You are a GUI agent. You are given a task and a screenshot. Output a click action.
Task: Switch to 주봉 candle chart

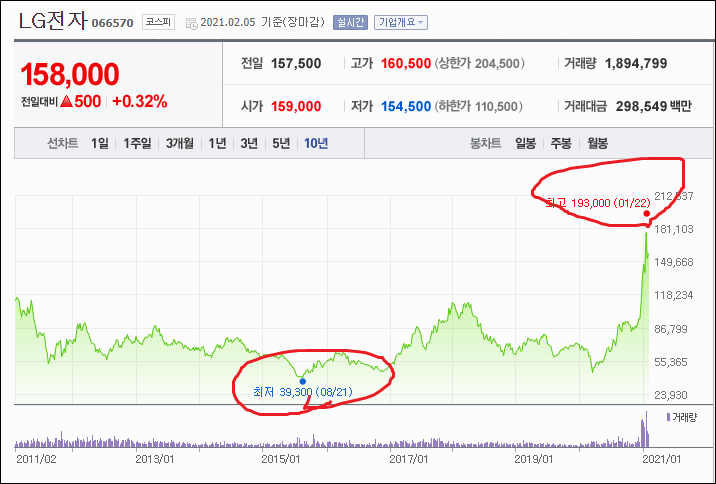pos(561,143)
